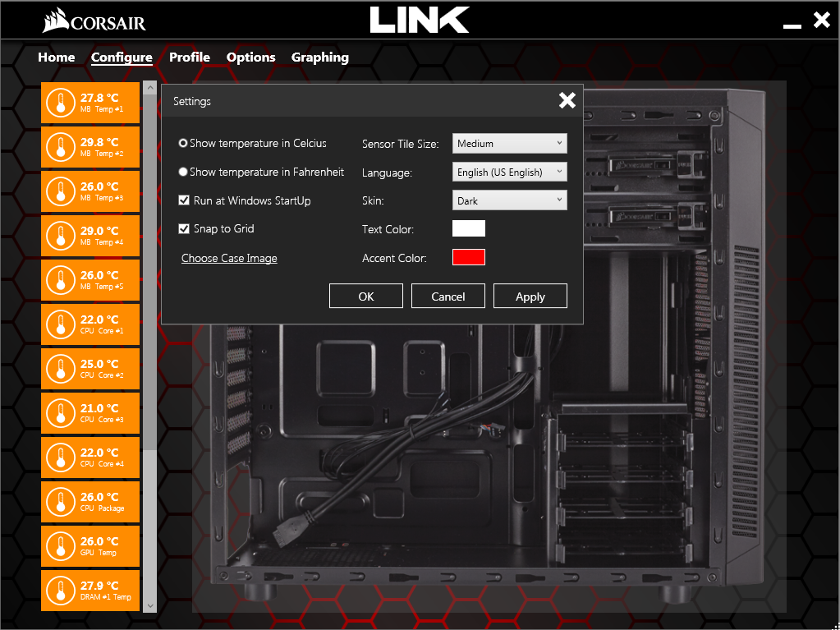Image resolution: width=840 pixels, height=630 pixels.
Task: Go to the Home tab
Action: pyautogui.click(x=57, y=57)
